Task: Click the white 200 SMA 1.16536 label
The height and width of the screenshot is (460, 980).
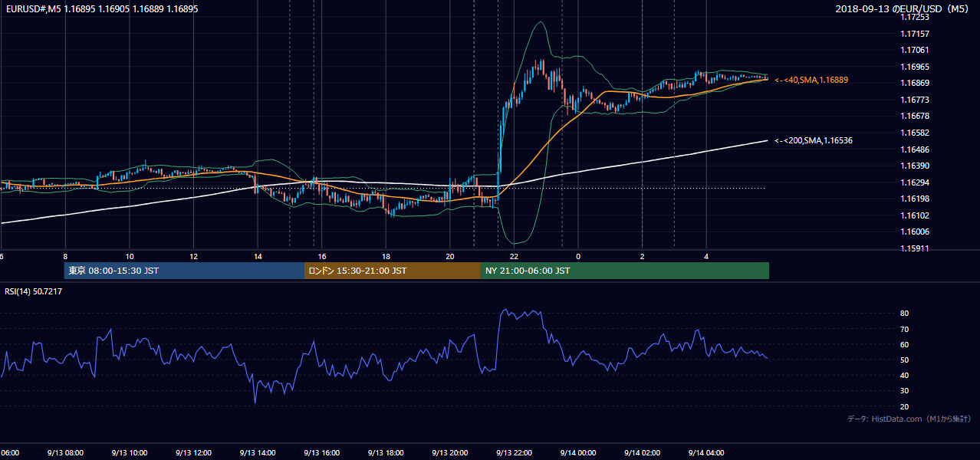Action: (813, 140)
